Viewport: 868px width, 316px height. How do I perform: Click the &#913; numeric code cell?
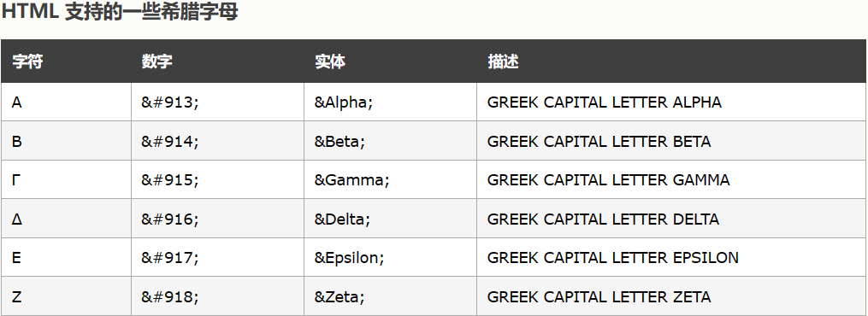coord(217,102)
